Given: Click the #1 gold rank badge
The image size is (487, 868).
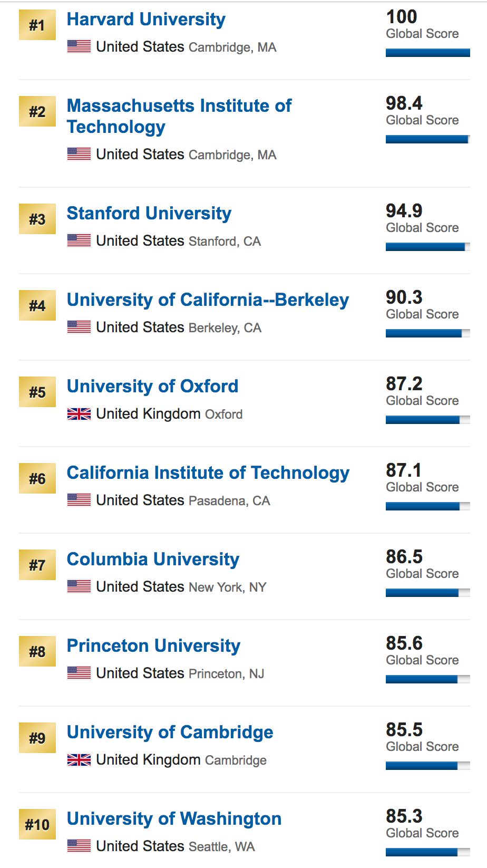Looking at the screenshot, I should (37, 25).
